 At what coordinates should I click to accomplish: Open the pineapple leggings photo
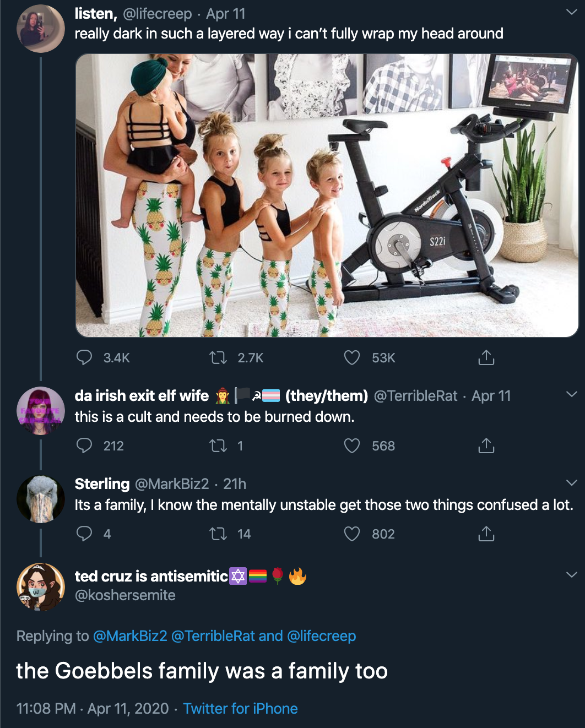(x=327, y=195)
